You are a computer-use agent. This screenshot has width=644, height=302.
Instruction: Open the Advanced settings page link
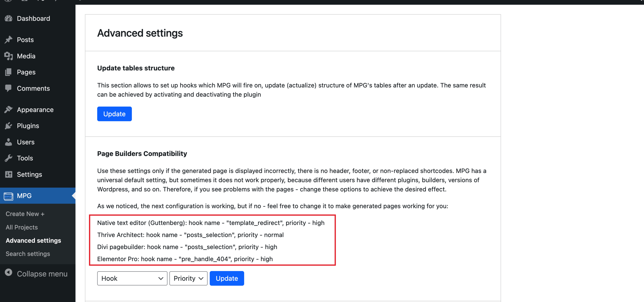(x=33, y=240)
